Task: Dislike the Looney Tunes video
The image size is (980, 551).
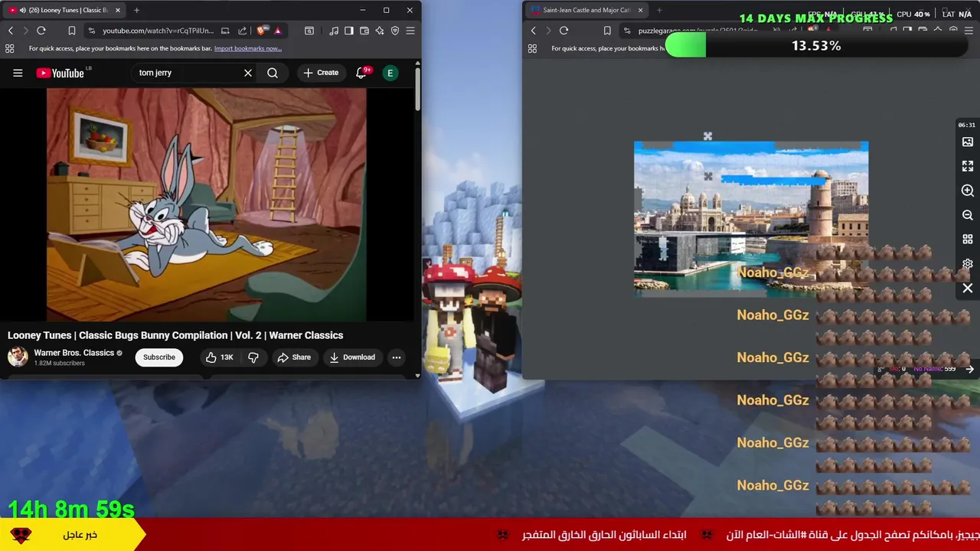Action: pos(253,357)
